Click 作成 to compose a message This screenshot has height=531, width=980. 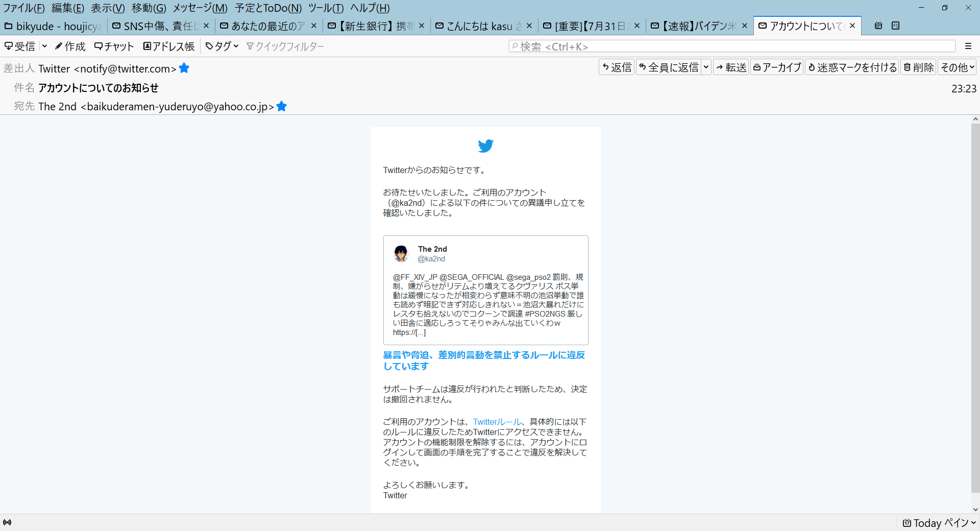(x=70, y=46)
